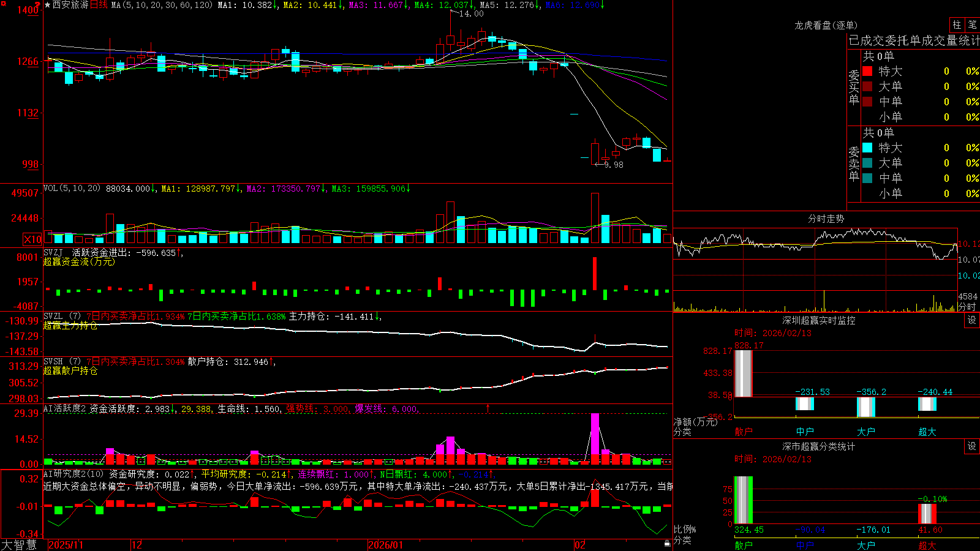The image size is (980, 551).
Task: Click the 分时走势 panel title
Action: 826,219
